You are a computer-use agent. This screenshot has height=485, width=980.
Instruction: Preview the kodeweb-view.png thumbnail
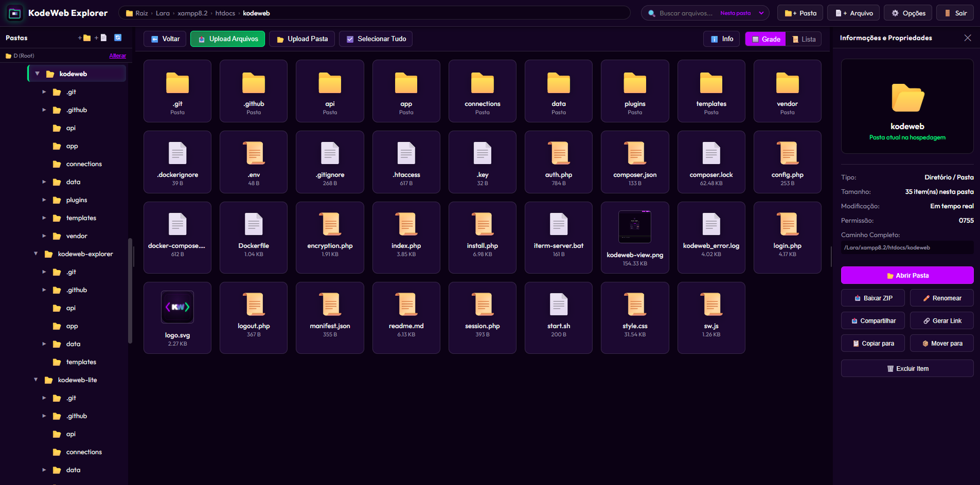point(635,227)
